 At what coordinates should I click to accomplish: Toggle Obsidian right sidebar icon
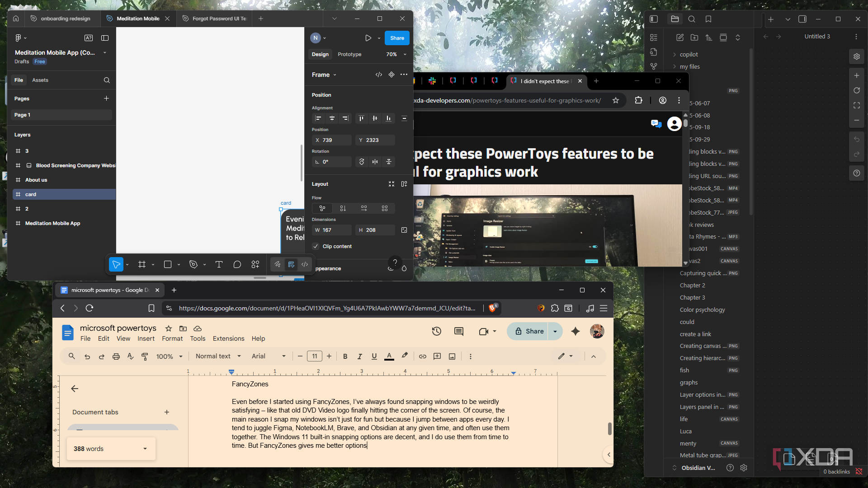[802, 19]
